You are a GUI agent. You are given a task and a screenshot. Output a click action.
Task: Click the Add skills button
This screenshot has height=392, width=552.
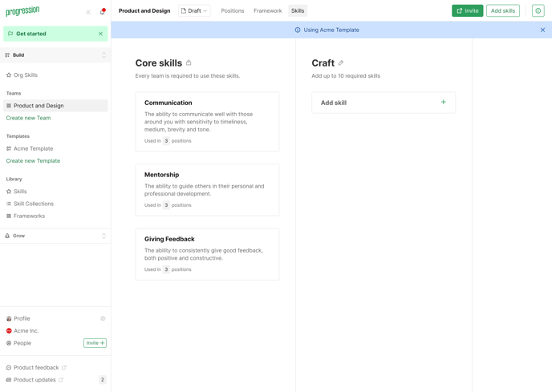pyautogui.click(x=503, y=11)
